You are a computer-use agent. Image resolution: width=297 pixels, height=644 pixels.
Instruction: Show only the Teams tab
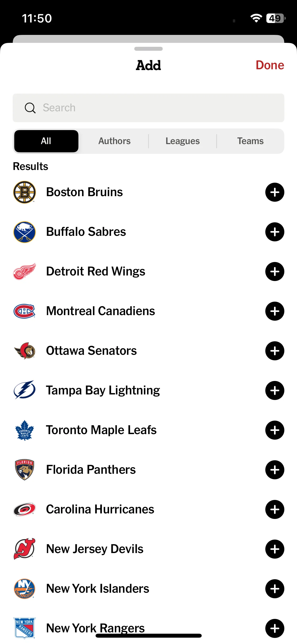pos(250,141)
